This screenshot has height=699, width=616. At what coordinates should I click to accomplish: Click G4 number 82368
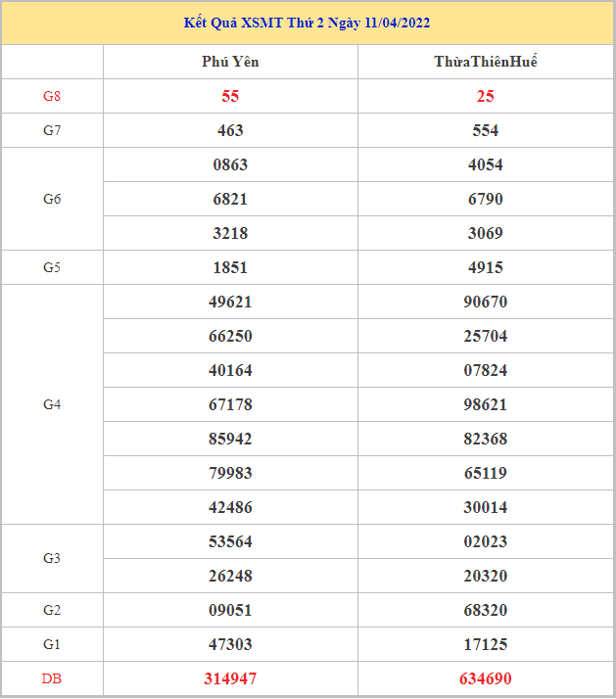(x=486, y=439)
